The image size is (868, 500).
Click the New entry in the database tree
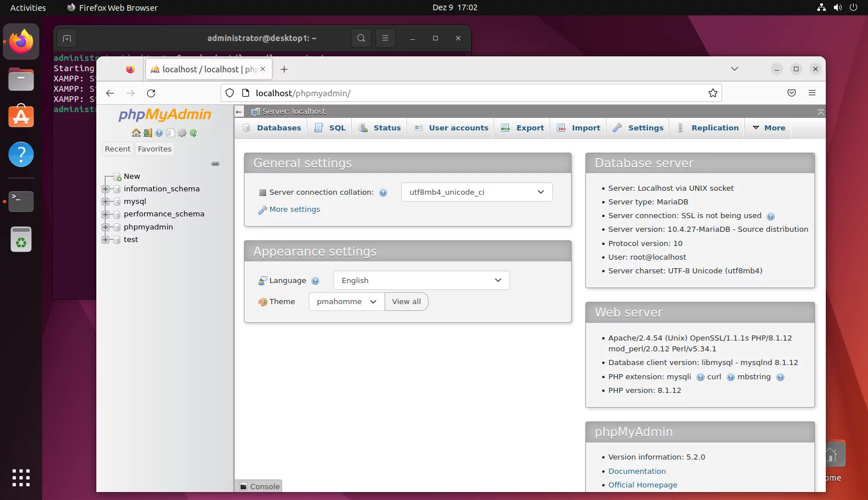point(132,177)
